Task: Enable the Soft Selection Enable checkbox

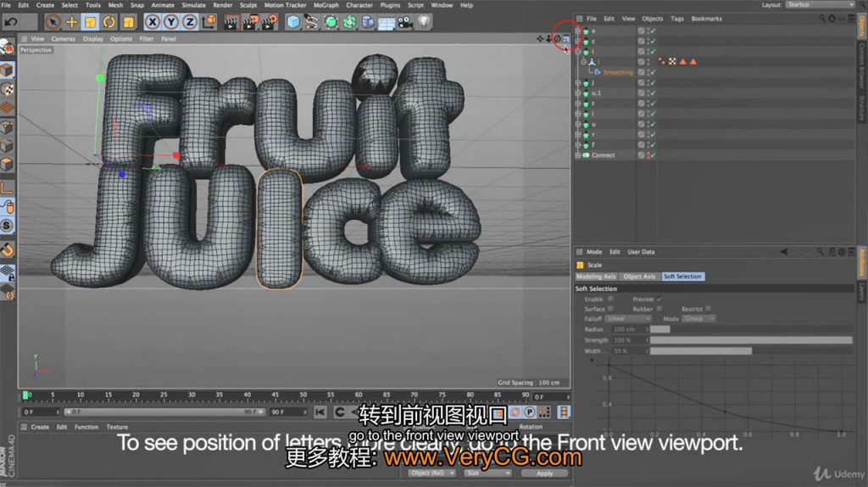Action: (611, 299)
